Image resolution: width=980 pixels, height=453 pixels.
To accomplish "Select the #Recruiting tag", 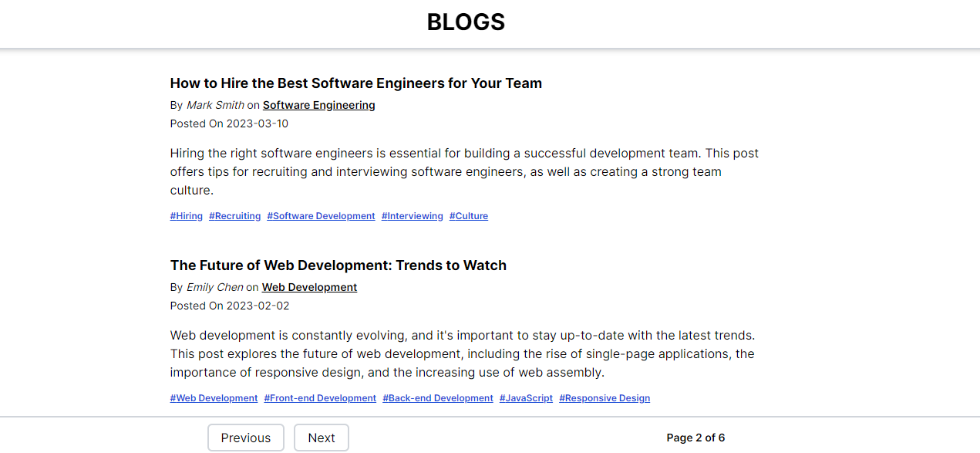I will point(234,216).
